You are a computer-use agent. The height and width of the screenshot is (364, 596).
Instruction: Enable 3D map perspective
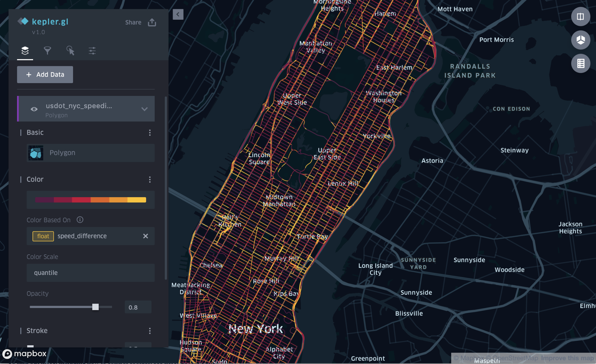coord(580,40)
